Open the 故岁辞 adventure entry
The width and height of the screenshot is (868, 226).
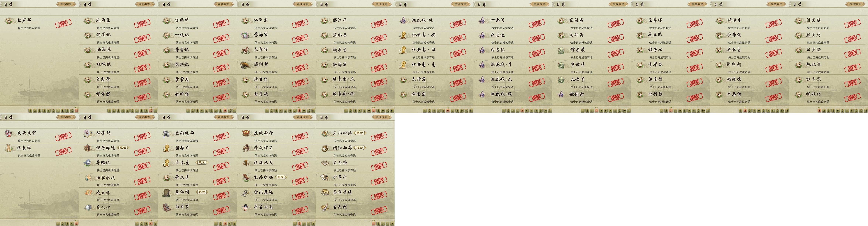click(39, 23)
